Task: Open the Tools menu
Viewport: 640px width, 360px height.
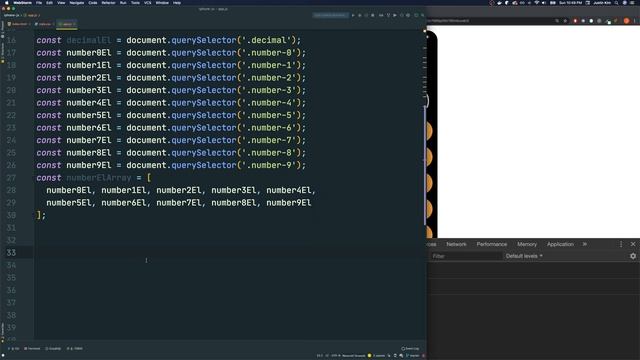Action: tap(135, 2)
